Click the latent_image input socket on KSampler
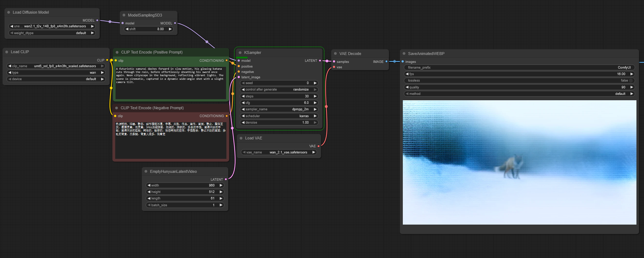Image resolution: width=644 pixels, height=258 pixels. click(x=239, y=77)
